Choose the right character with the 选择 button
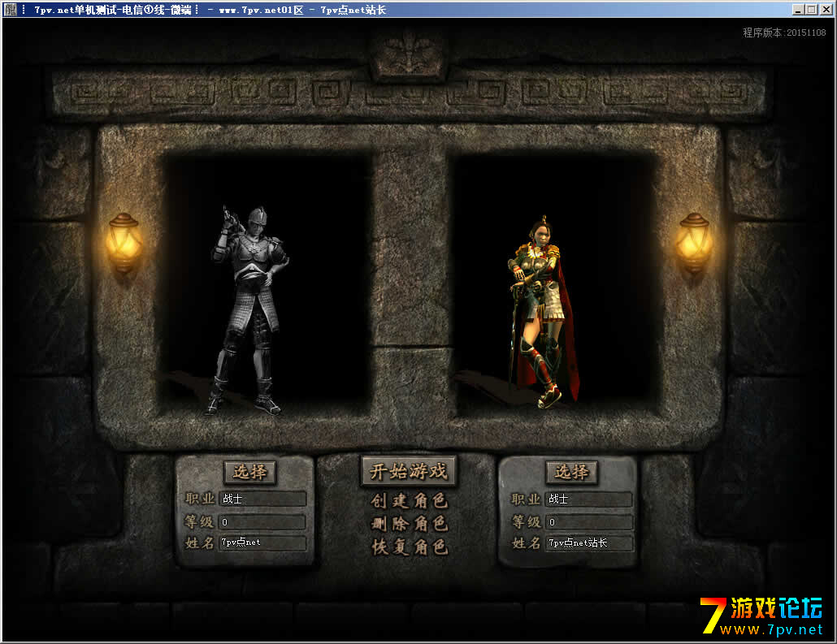This screenshot has width=837, height=644. point(572,472)
